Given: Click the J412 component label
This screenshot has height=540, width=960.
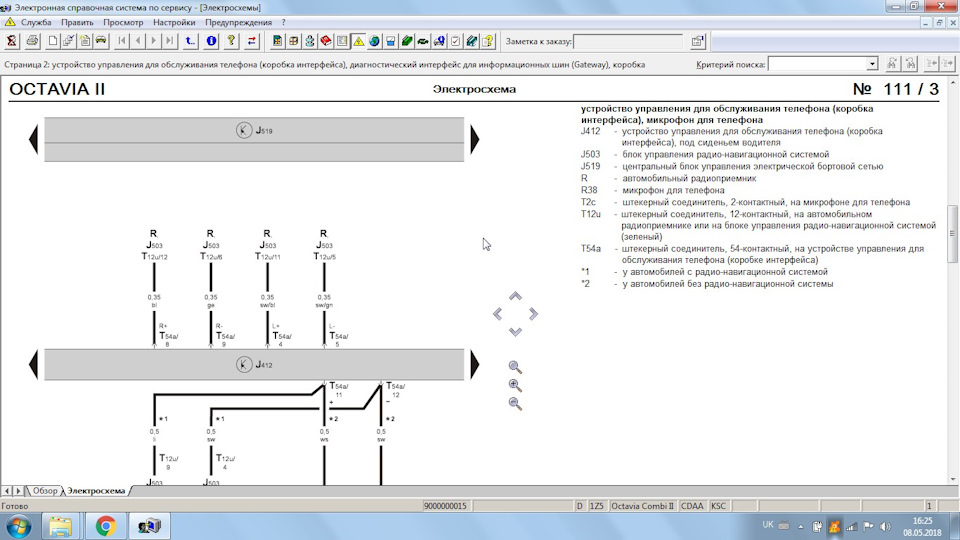Looking at the screenshot, I should click(264, 365).
